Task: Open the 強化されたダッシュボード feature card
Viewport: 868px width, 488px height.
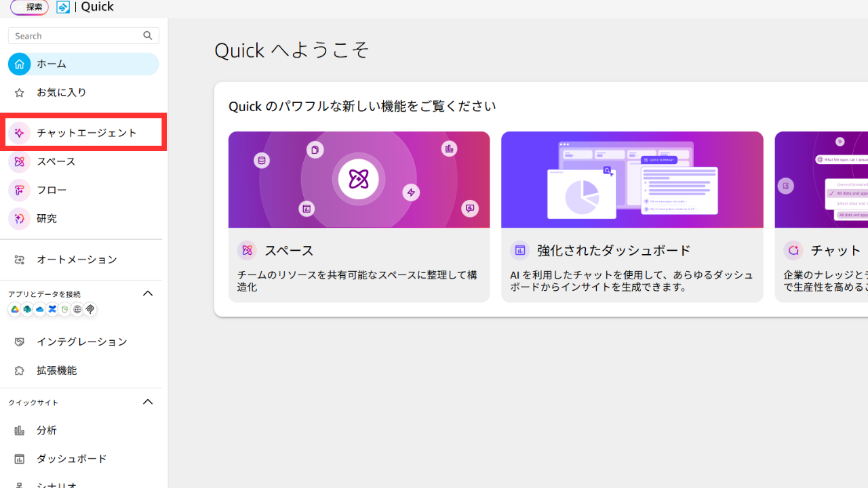Action: (631, 217)
